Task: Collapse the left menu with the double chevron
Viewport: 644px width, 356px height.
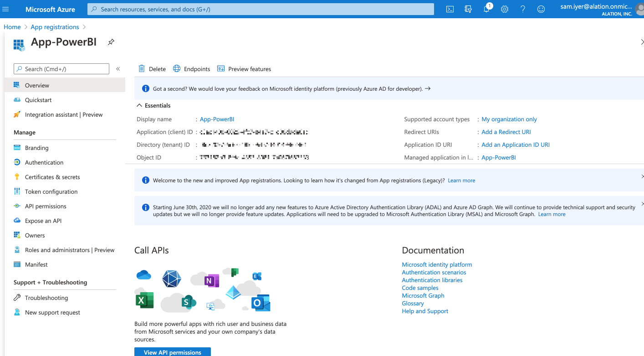Action: pyautogui.click(x=118, y=69)
